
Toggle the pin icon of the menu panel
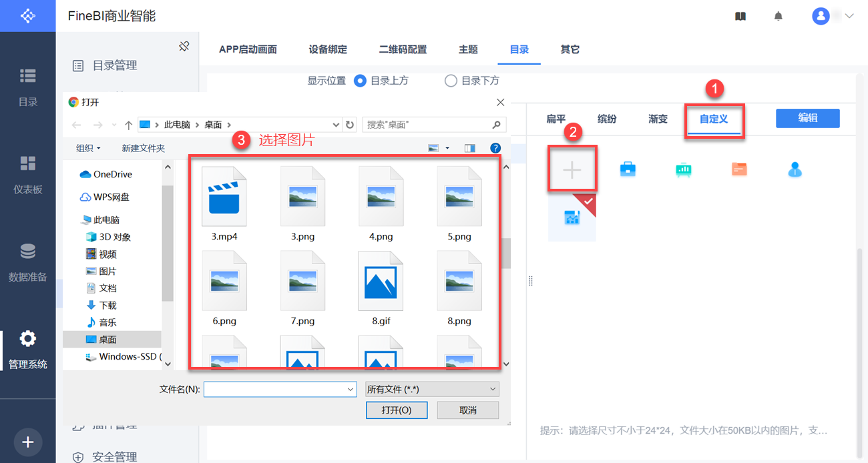point(184,46)
